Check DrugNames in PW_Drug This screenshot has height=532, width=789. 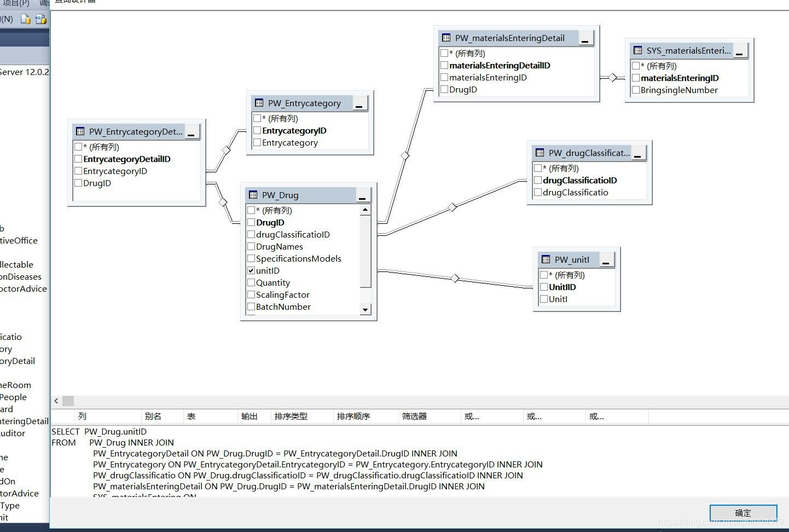tap(251, 246)
